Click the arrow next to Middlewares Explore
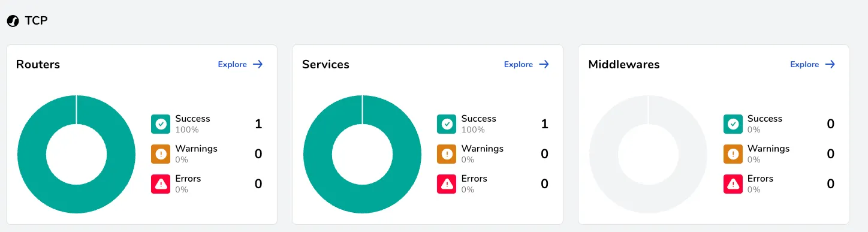Image resolution: width=868 pixels, height=232 pixels. [830, 64]
